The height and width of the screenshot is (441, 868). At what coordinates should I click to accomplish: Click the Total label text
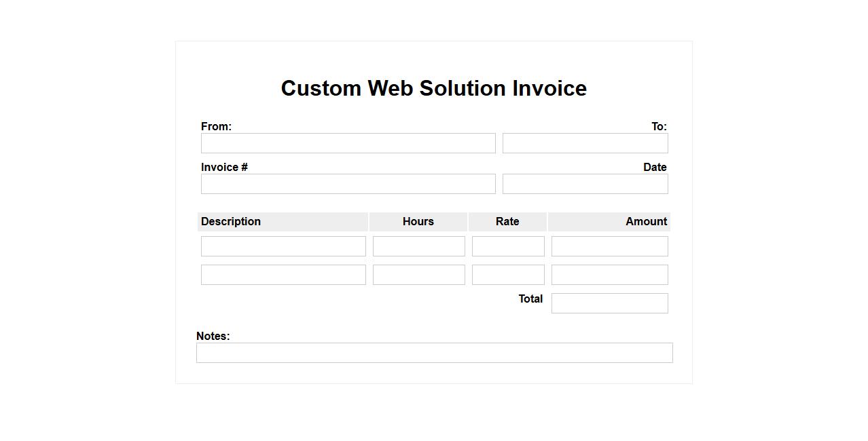[x=530, y=299]
